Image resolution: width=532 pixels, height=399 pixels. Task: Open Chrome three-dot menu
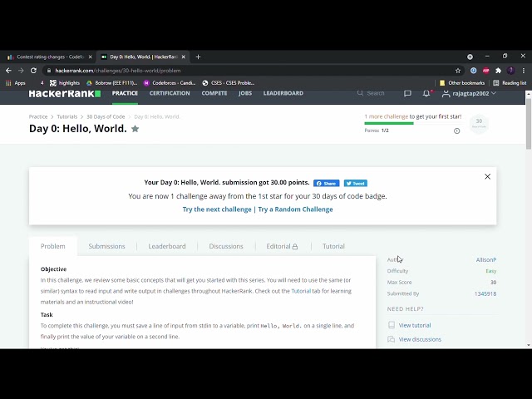coord(524,71)
